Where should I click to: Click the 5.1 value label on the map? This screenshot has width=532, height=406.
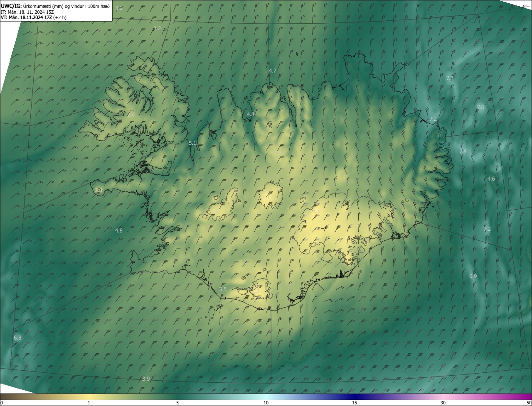click(192, 143)
